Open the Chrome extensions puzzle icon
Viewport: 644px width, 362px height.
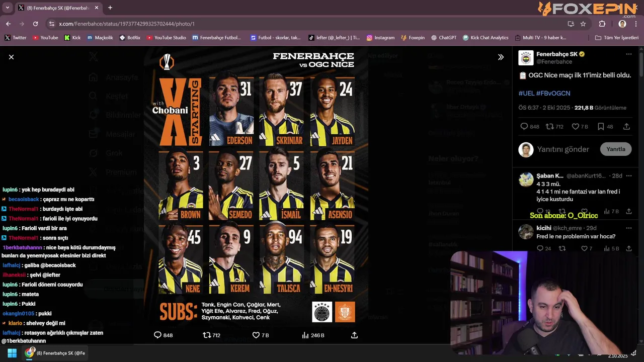(602, 24)
